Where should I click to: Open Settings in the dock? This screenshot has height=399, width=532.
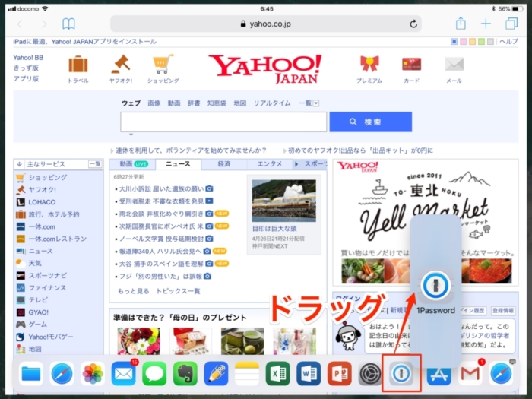tap(370, 374)
